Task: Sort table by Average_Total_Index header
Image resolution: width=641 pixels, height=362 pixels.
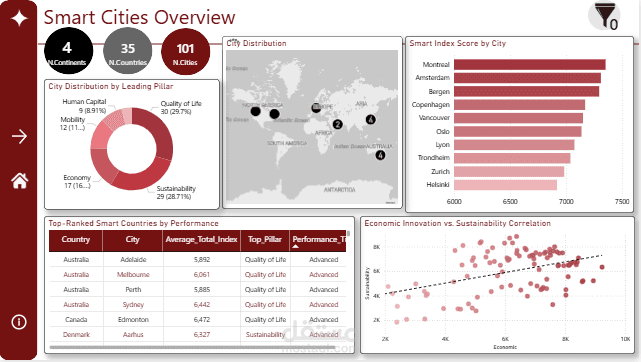Action: tap(202, 240)
